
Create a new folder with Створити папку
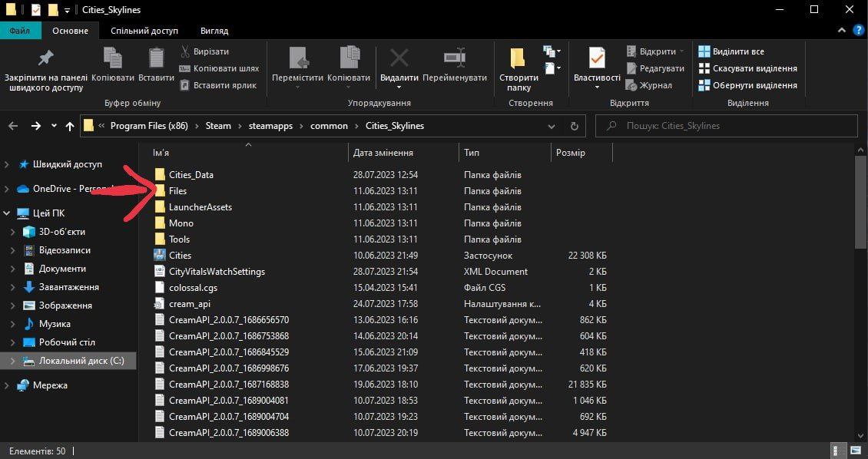pyautogui.click(x=518, y=69)
